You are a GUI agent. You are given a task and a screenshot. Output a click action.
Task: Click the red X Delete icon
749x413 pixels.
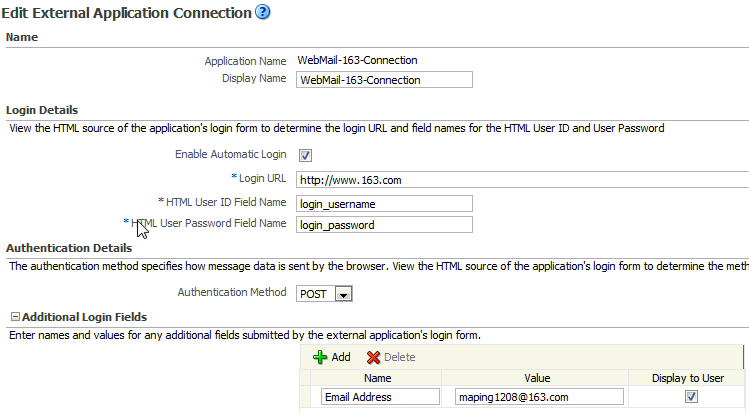click(373, 357)
